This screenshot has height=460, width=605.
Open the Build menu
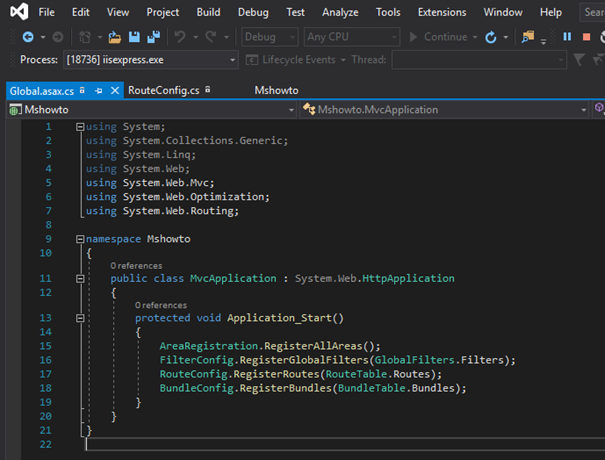tap(208, 12)
